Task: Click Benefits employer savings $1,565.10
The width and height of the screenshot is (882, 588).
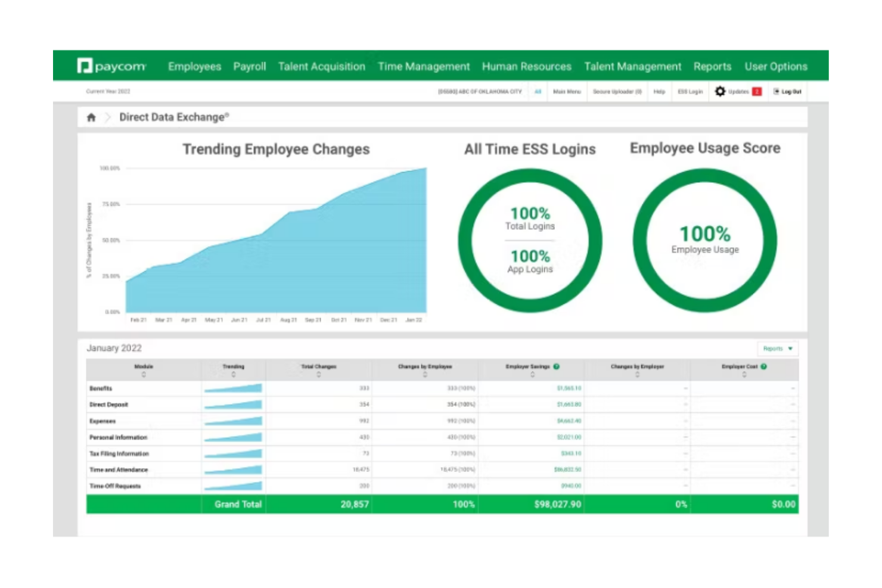Action: 569,388
